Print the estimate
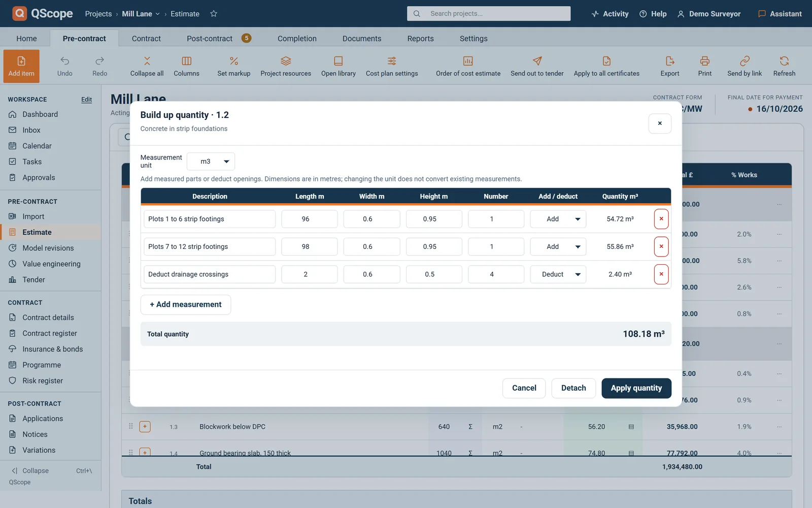The image size is (812, 508). point(705,66)
